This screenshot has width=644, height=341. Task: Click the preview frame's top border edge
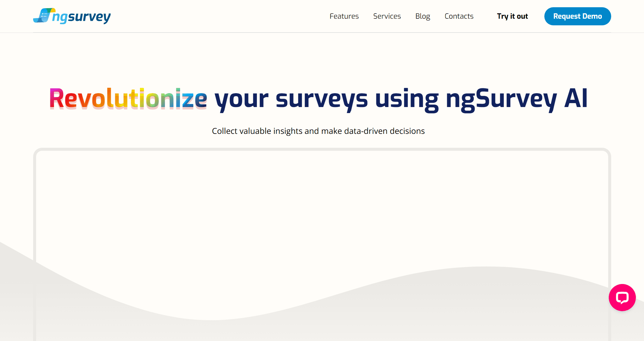322,150
